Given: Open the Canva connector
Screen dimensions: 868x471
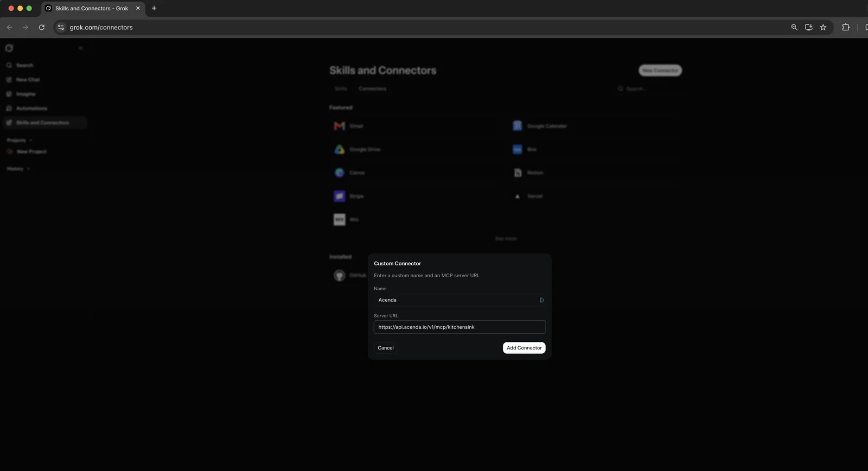Looking at the screenshot, I should [417, 173].
